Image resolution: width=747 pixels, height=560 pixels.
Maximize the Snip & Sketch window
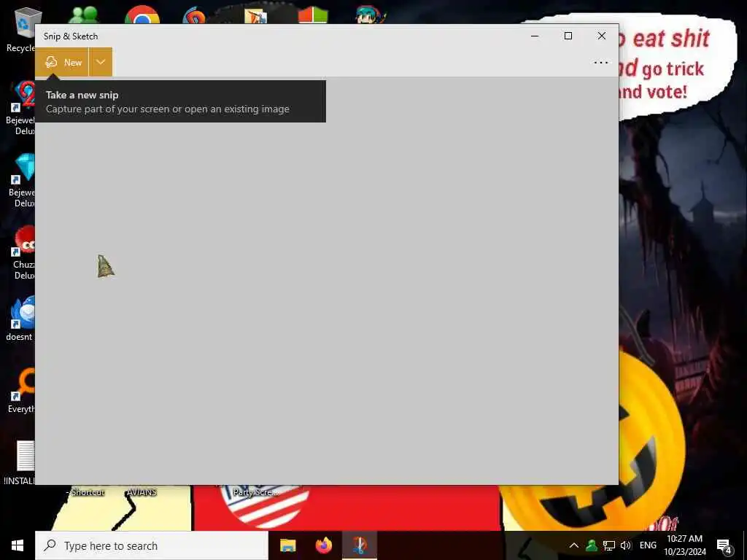[568, 36]
